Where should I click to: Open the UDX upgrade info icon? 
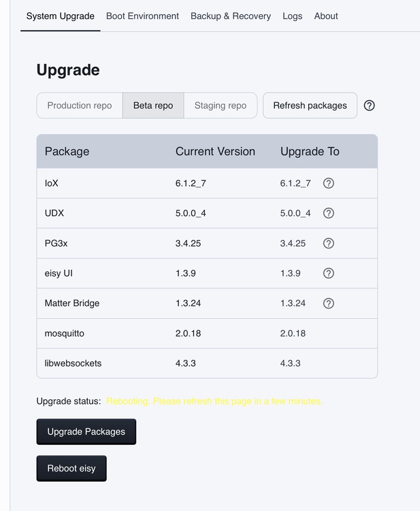329,213
